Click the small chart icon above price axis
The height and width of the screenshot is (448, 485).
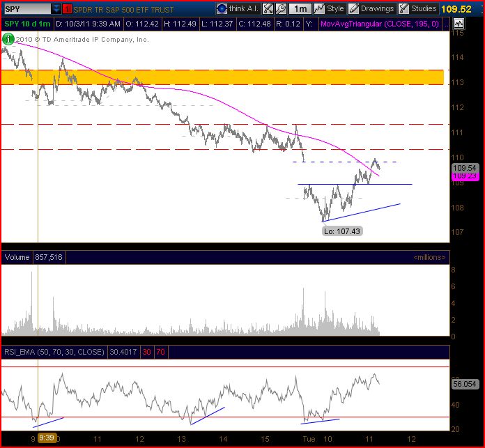[x=459, y=24]
